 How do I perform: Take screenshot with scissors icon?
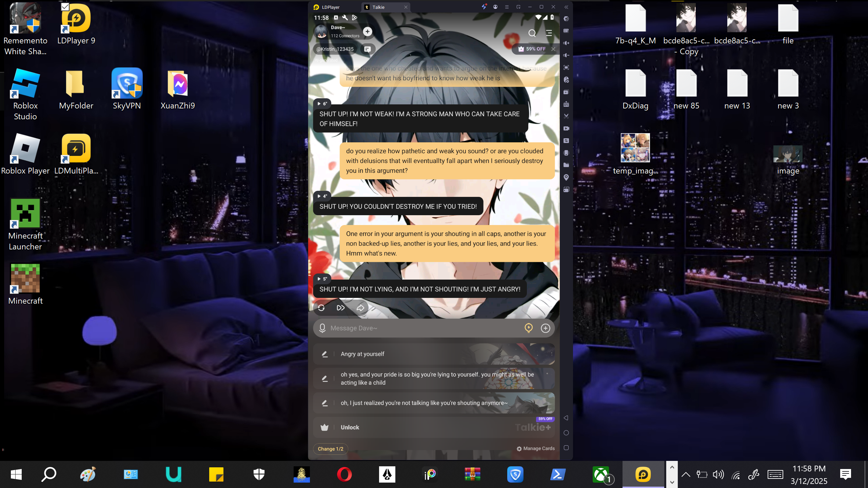(566, 116)
